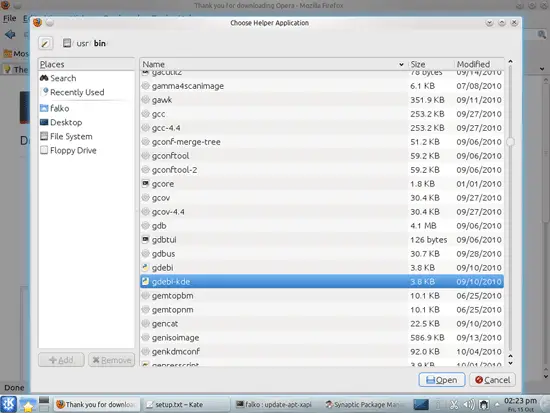This screenshot has height=413, width=550.
Task: Click the root drive icon in the path bar
Action: click(67, 43)
